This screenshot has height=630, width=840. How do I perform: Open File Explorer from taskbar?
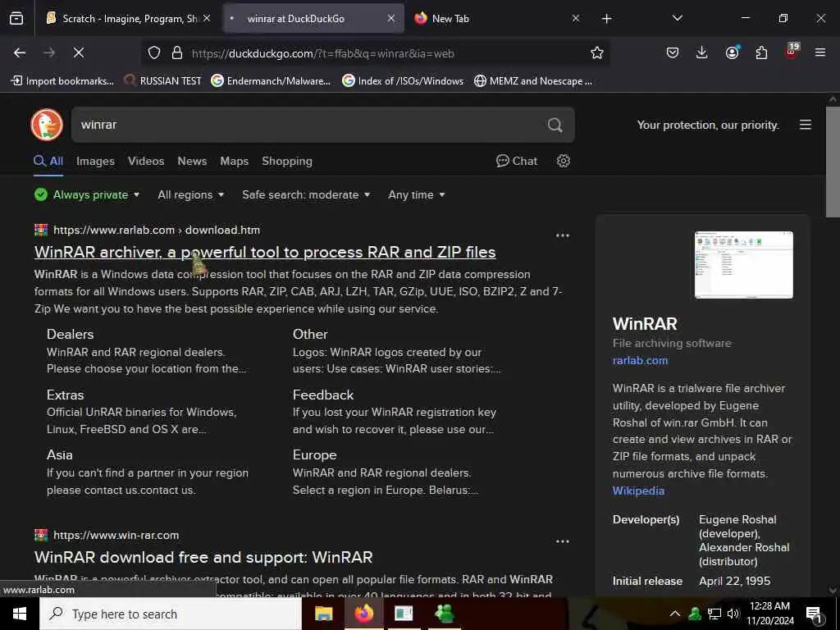(x=323, y=614)
